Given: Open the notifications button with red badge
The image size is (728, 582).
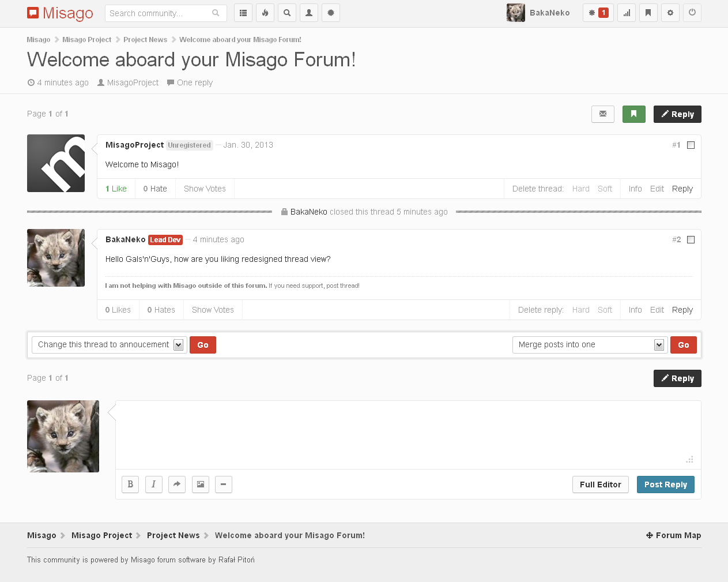Looking at the screenshot, I should [598, 13].
